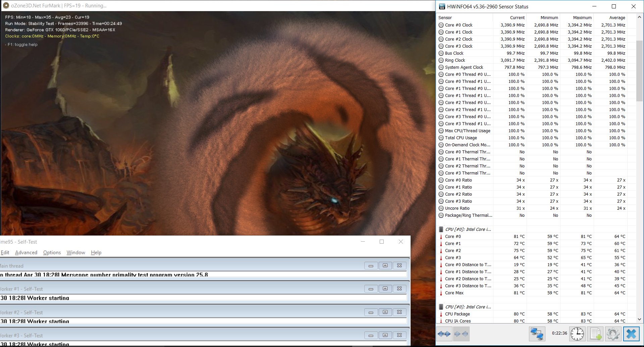This screenshot has height=347, width=644.
Task: Shrink HWiNFO columns with the inward arrows button
Action: (461, 334)
